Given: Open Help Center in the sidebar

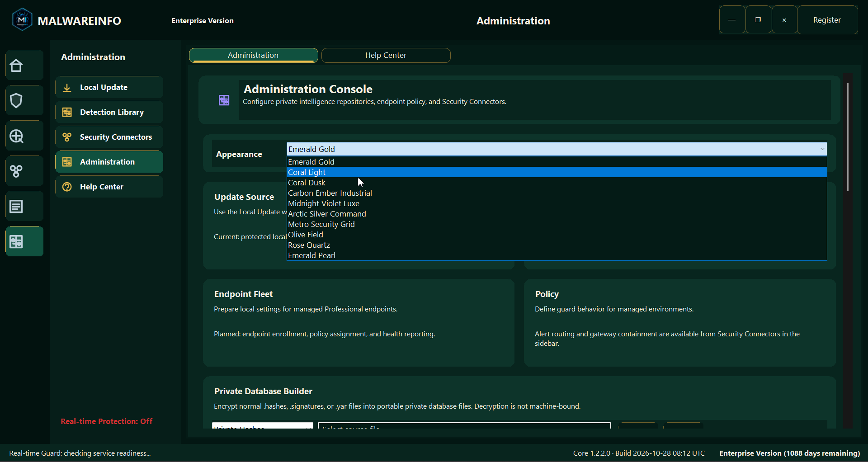Looking at the screenshot, I should 109,187.
